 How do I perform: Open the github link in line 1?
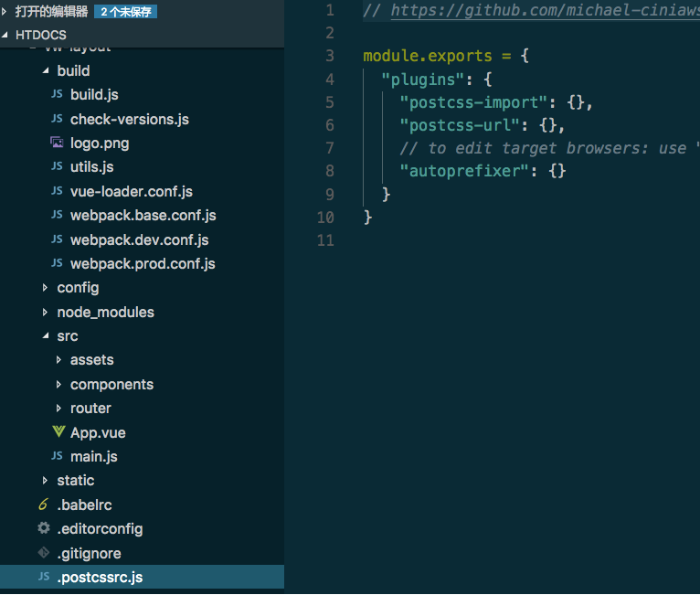(x=545, y=10)
